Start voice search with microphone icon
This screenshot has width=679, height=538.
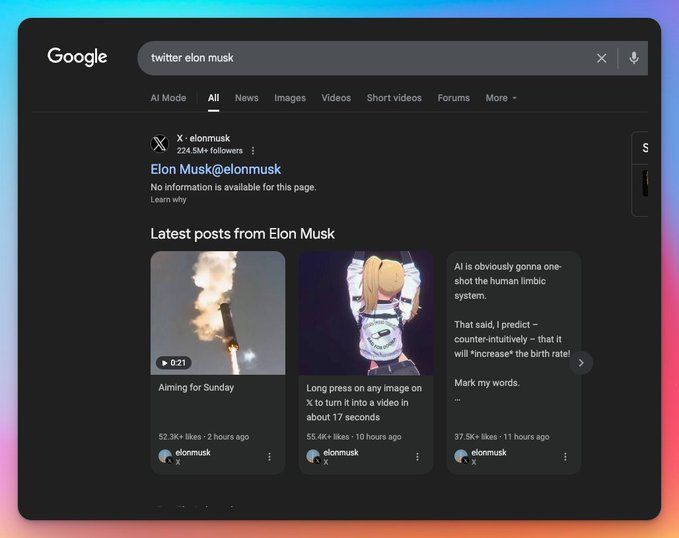[x=634, y=58]
